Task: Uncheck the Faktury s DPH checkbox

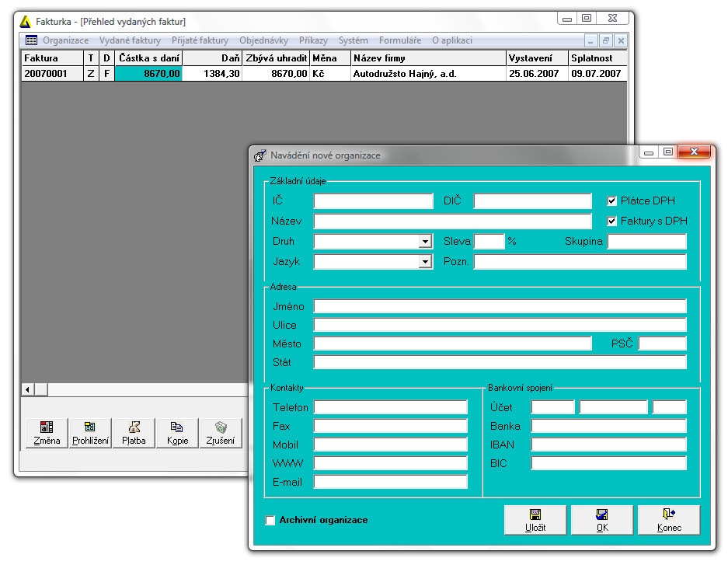Action: point(612,221)
